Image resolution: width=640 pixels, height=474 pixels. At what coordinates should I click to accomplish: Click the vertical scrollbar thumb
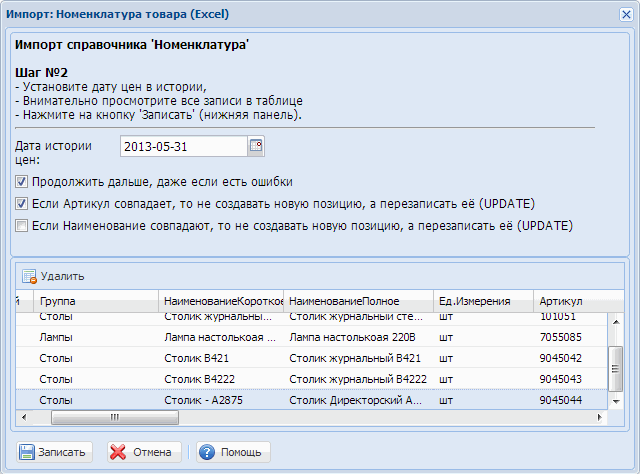click(616, 369)
